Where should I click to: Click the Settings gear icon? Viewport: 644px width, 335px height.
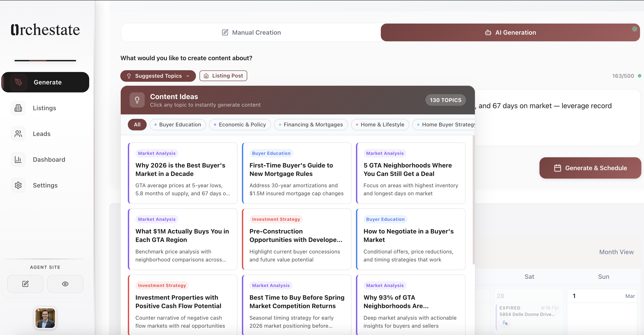[18, 185]
